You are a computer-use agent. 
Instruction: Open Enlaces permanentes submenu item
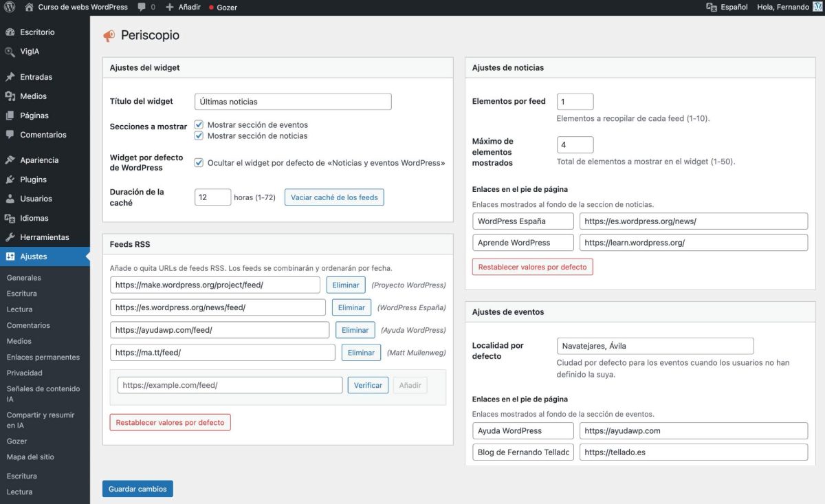43,357
